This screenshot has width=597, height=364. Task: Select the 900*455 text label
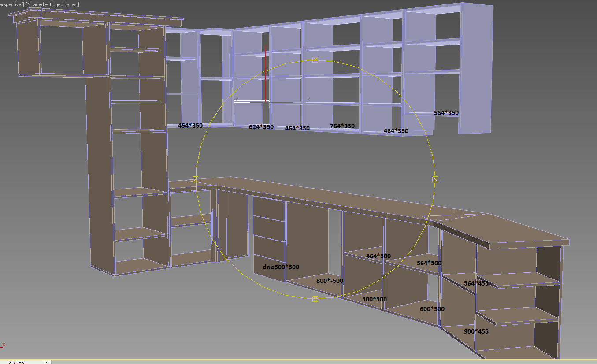[476, 331]
